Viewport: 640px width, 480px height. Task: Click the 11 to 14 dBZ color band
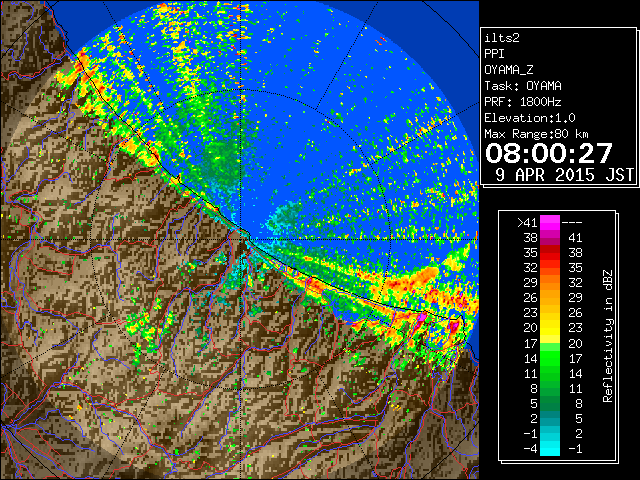550,373
